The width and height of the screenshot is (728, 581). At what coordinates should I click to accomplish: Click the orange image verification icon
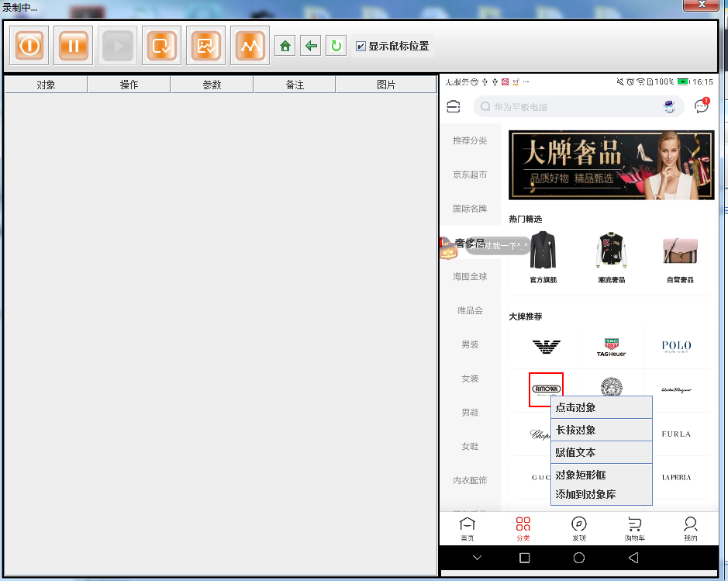click(x=205, y=46)
